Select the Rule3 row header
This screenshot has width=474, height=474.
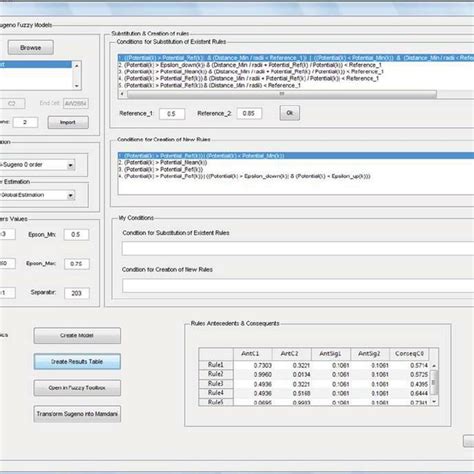(x=216, y=384)
